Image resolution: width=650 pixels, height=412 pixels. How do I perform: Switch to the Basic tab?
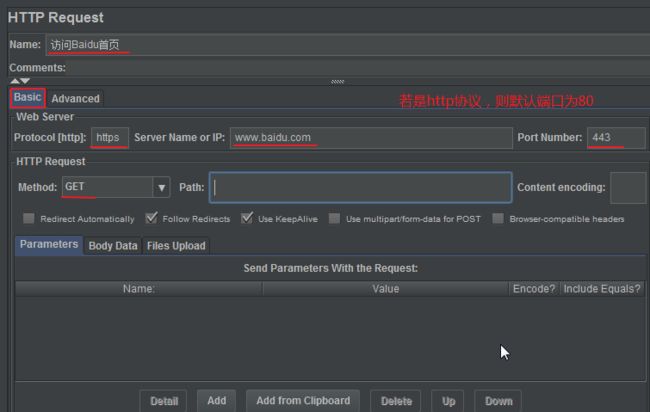(x=27, y=98)
